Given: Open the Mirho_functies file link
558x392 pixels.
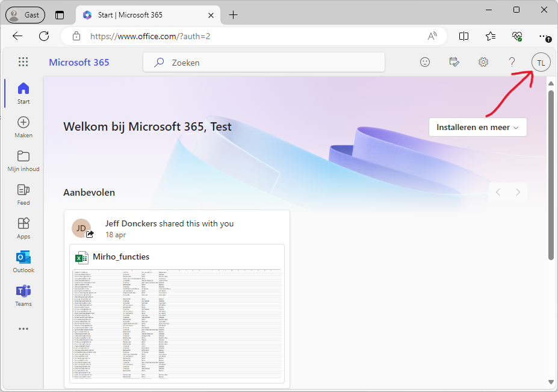Looking at the screenshot, I should (121, 257).
